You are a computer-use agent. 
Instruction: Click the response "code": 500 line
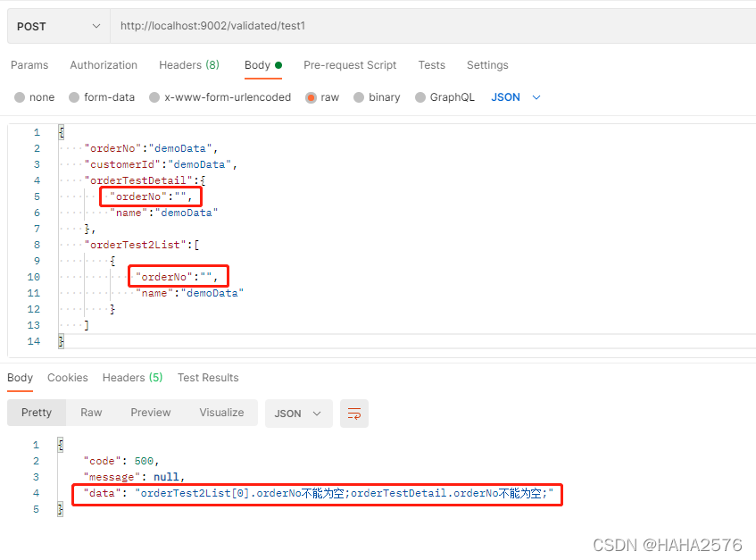[121, 461]
